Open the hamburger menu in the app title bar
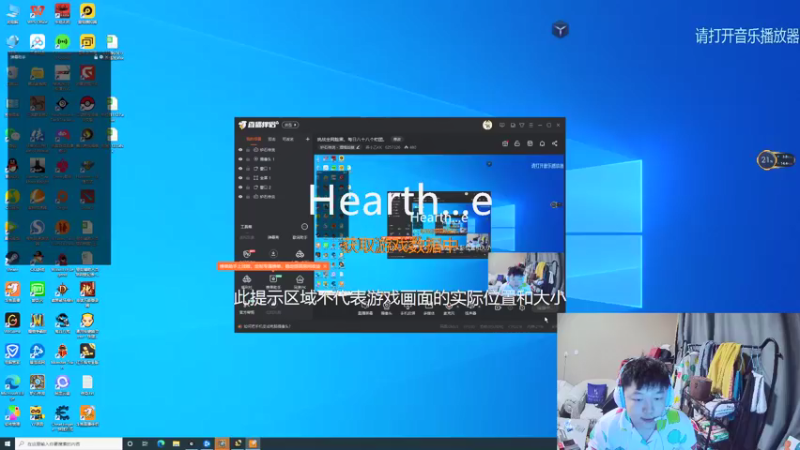 coord(531,125)
